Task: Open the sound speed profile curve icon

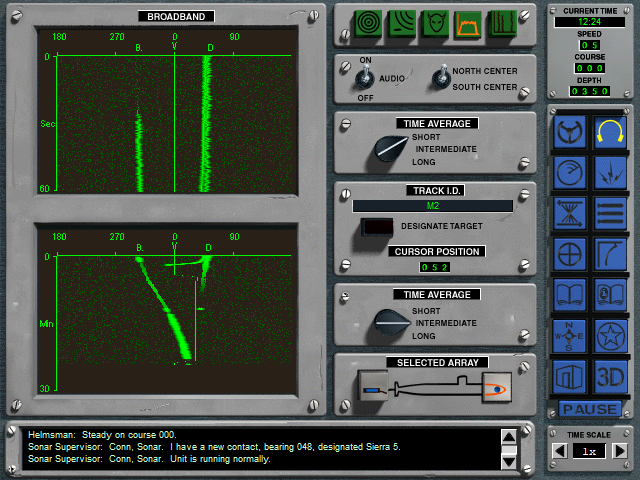Action: click(x=611, y=254)
